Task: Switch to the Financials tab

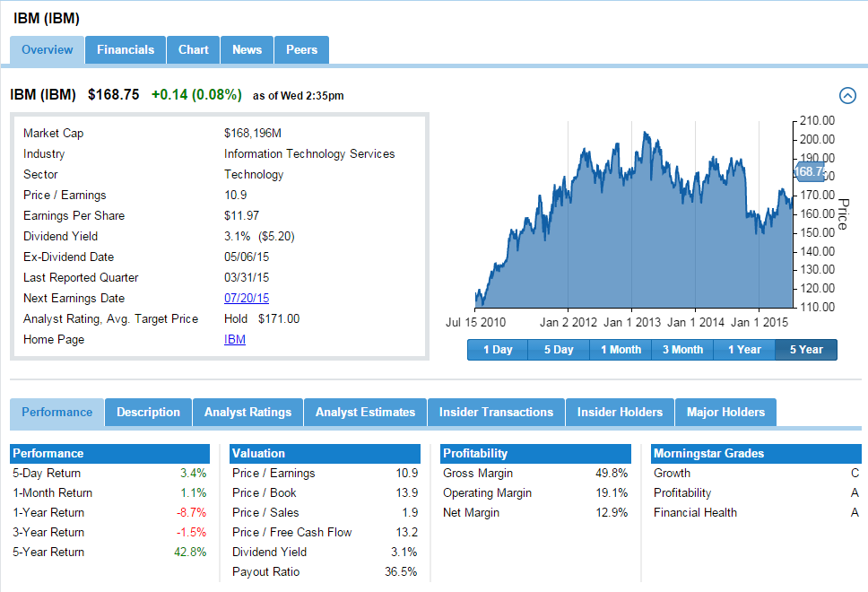Action: [x=126, y=50]
